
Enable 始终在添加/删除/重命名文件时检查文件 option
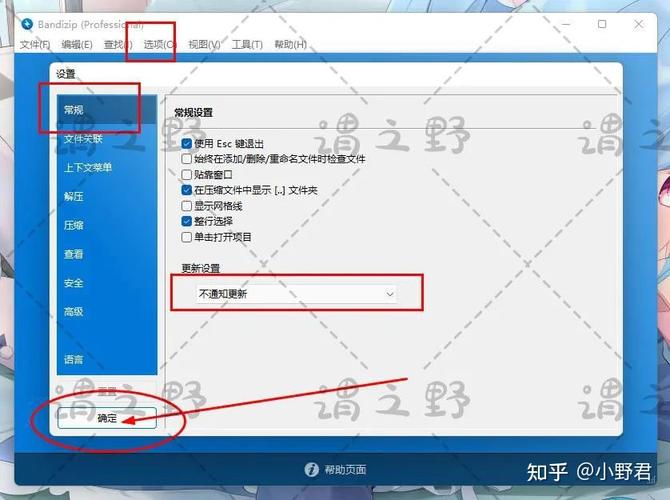pyautogui.click(x=186, y=159)
